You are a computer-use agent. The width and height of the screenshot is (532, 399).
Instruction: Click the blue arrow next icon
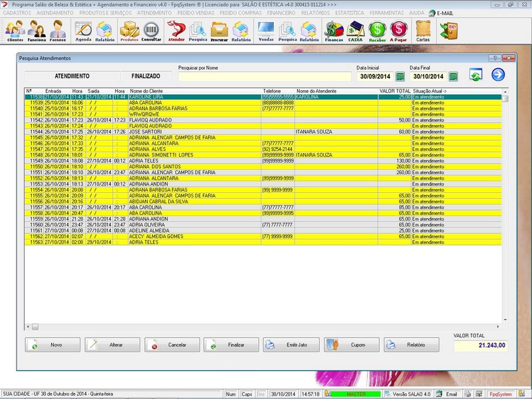tap(498, 74)
